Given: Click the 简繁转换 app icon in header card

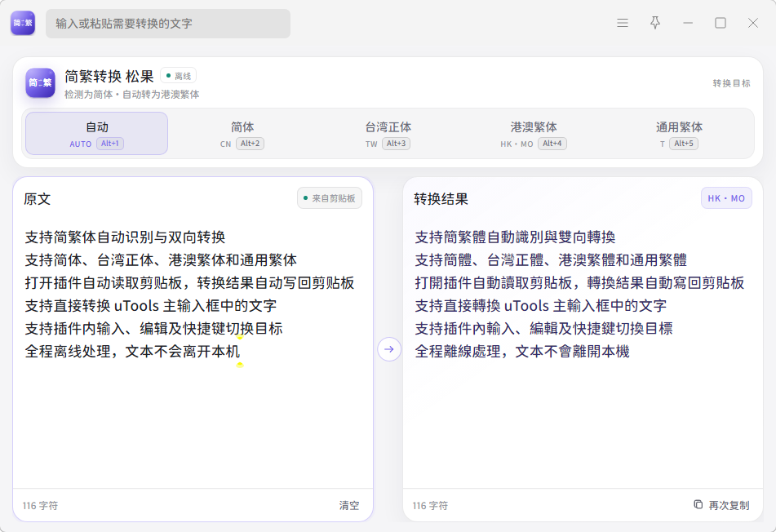Looking at the screenshot, I should [x=40, y=82].
